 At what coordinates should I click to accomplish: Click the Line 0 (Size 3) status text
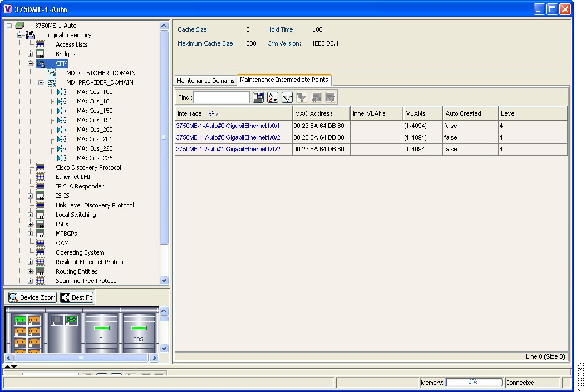[x=545, y=356]
